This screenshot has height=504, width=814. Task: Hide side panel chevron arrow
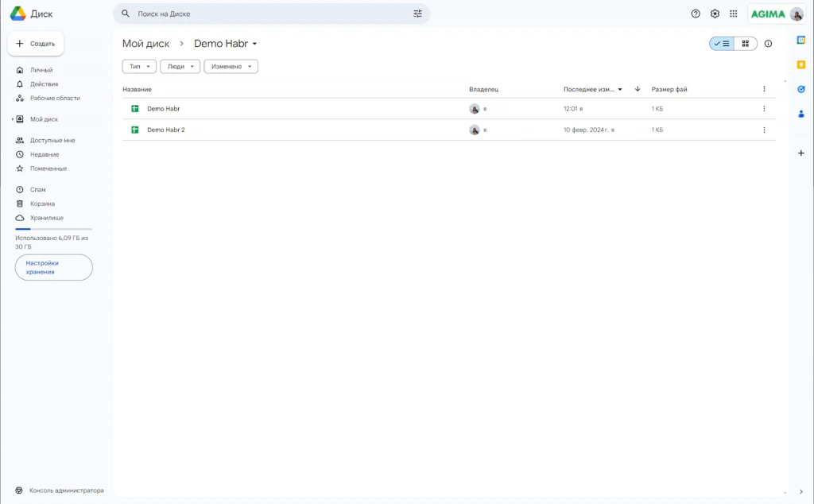pos(801,491)
